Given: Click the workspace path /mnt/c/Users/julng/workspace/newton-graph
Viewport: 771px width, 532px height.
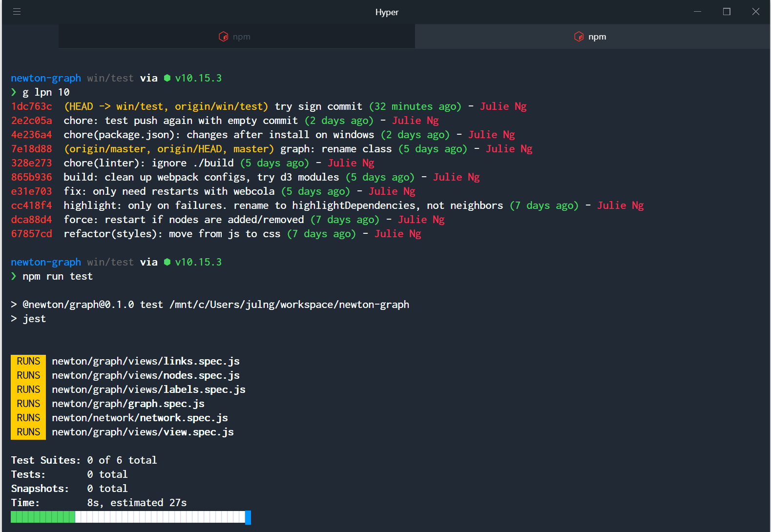Looking at the screenshot, I should pyautogui.click(x=290, y=305).
